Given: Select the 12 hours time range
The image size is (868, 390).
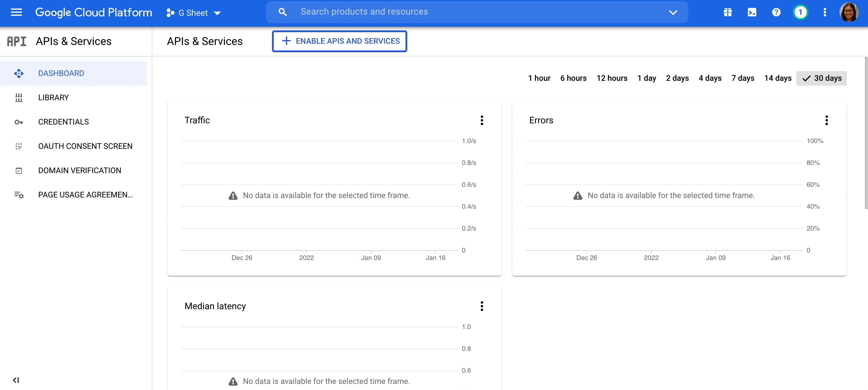Looking at the screenshot, I should [x=612, y=78].
